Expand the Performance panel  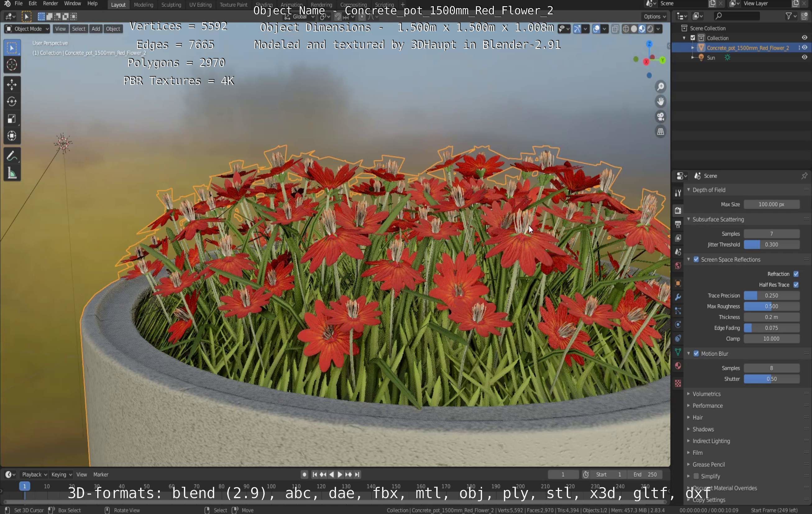click(x=707, y=406)
